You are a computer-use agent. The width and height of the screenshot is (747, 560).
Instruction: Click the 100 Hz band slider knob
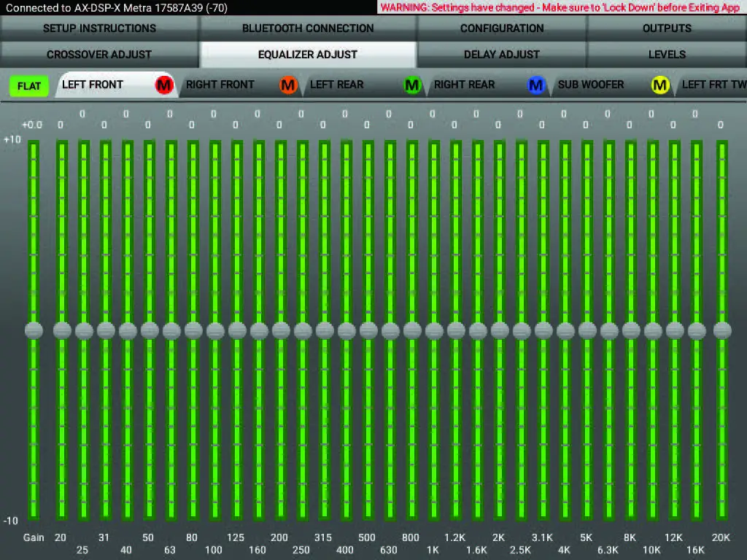click(x=216, y=330)
